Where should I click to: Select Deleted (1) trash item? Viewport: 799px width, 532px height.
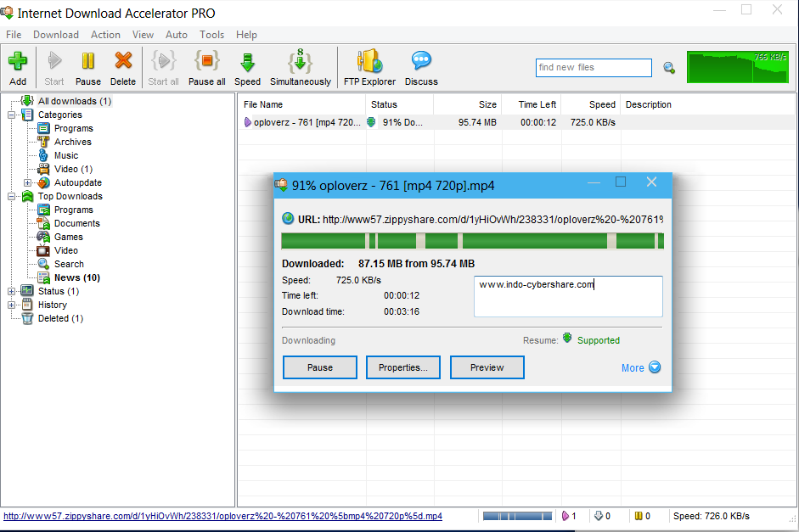[60, 318]
